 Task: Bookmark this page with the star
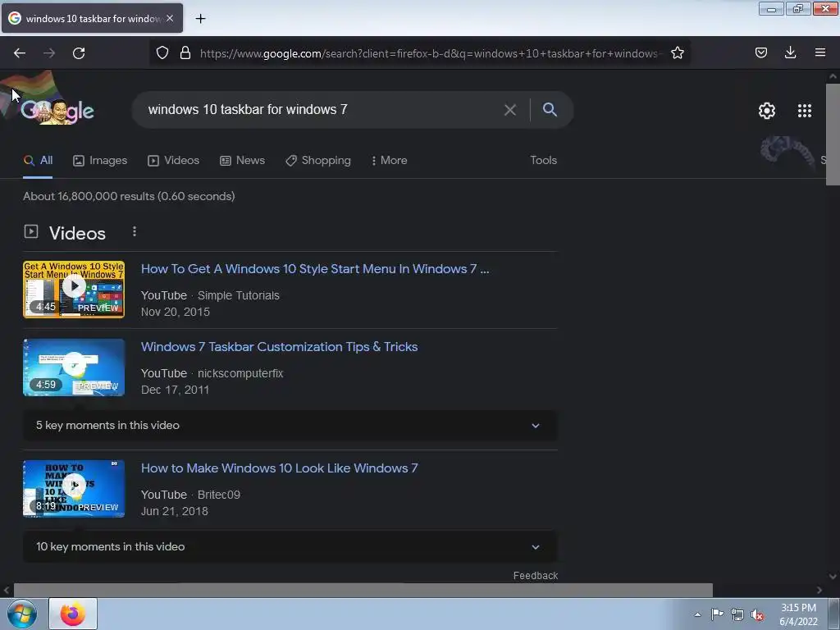click(677, 52)
